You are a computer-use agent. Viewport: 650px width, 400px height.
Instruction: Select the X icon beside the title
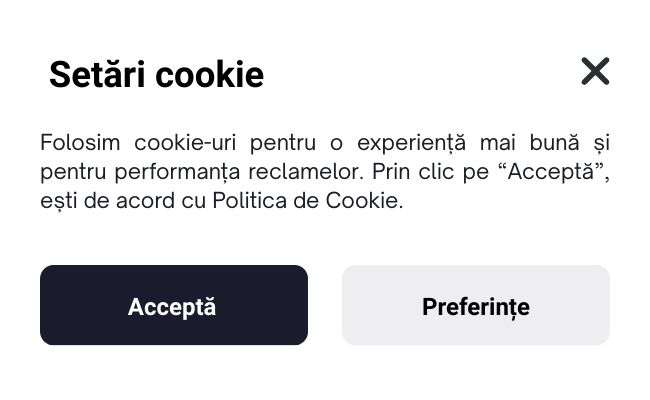(x=595, y=71)
